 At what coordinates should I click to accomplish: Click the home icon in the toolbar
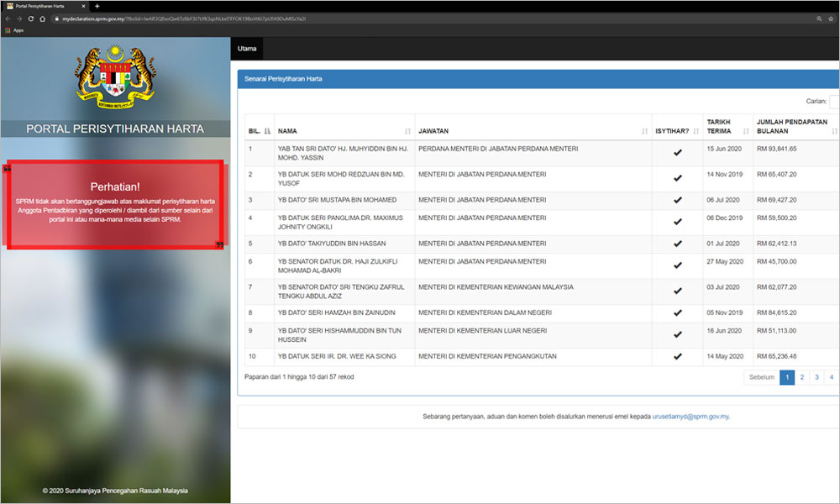tap(45, 18)
